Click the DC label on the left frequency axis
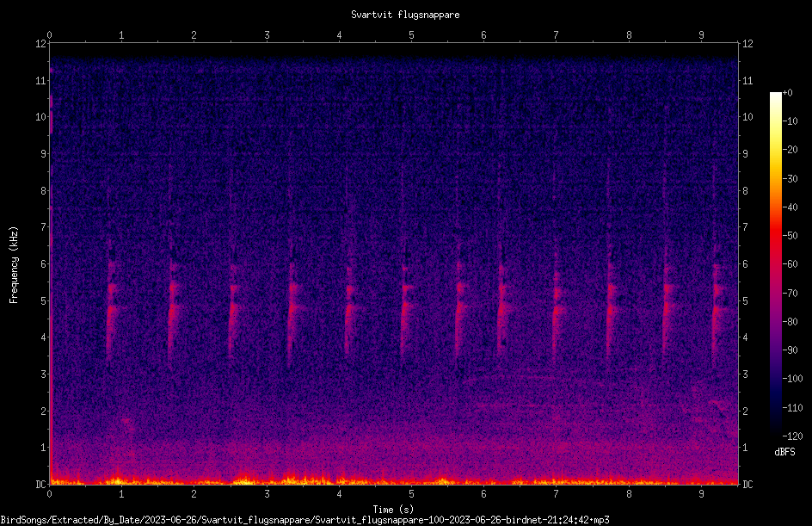This screenshot has height=526, width=812. [40, 485]
